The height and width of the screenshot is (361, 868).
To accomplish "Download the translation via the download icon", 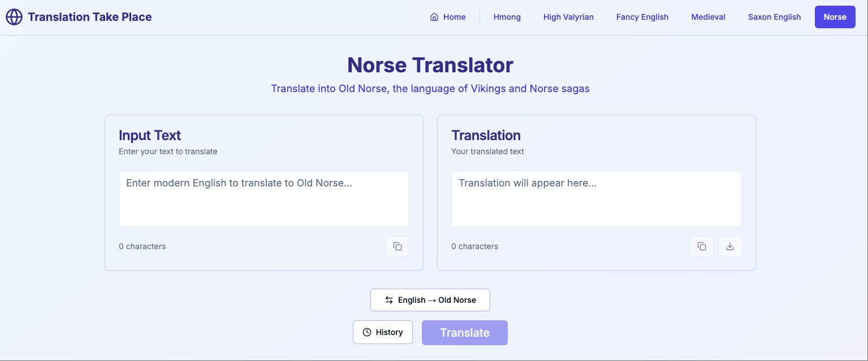I will (x=729, y=246).
